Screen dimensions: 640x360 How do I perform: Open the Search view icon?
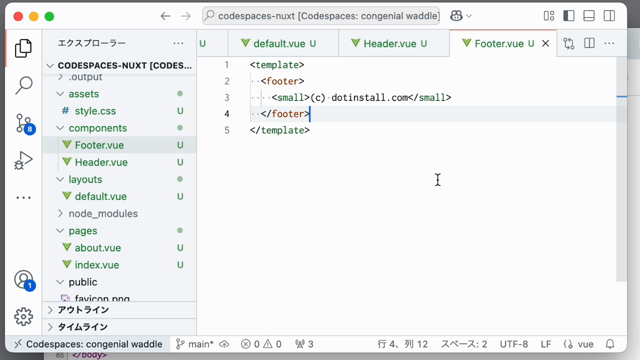click(23, 85)
